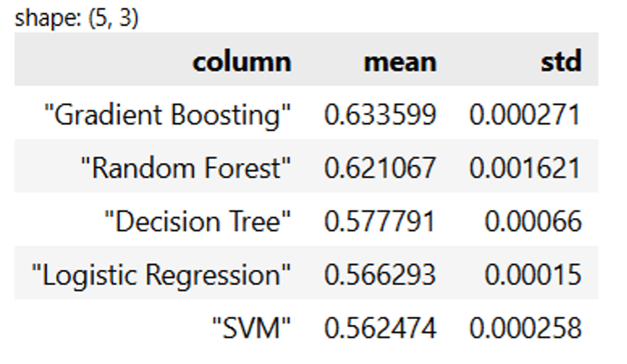Click the std value 0.00066
The image size is (627, 364).
coord(533,222)
